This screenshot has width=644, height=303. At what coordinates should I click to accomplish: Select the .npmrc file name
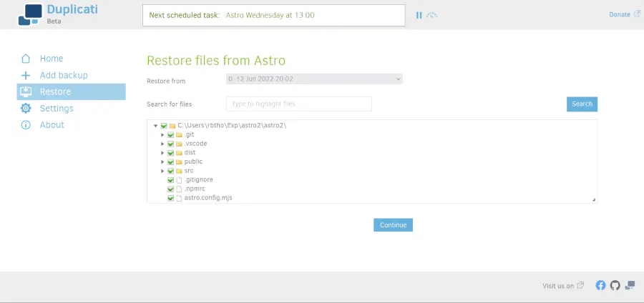(x=195, y=189)
